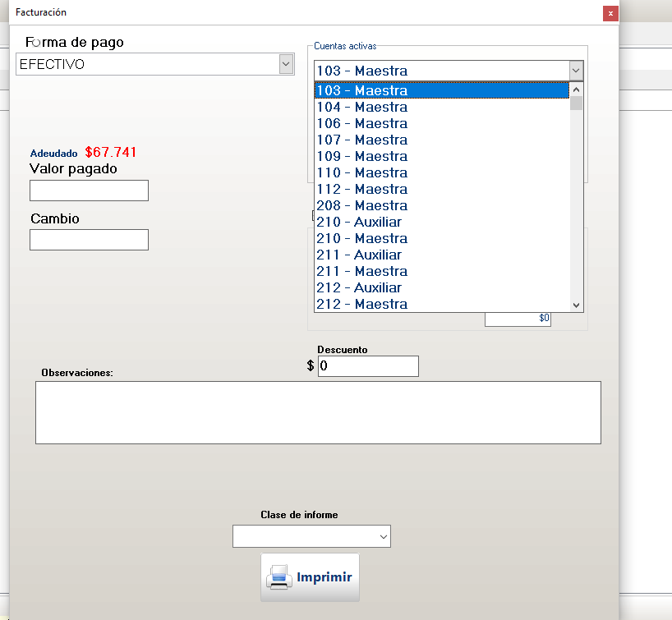
Task: Collapse the Cuentas activas combo box arrow
Action: pos(575,71)
